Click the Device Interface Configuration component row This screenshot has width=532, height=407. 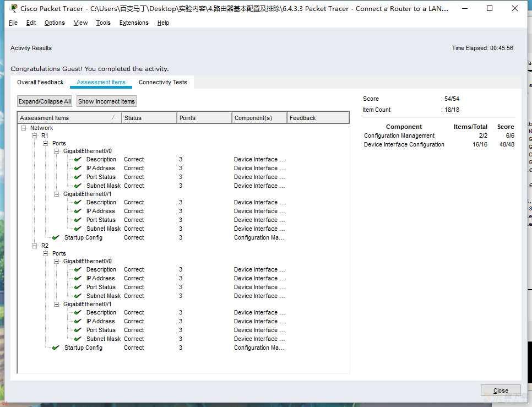[439, 144]
